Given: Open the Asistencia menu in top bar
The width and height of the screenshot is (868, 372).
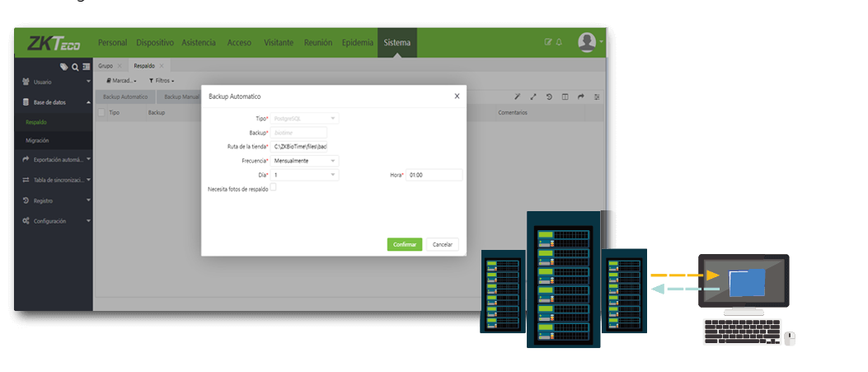Looking at the screenshot, I should (x=199, y=42).
